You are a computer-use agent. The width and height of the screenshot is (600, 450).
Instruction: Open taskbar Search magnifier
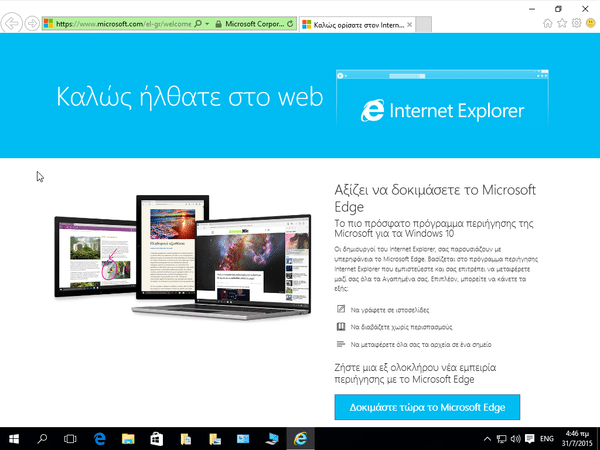click(x=42, y=439)
